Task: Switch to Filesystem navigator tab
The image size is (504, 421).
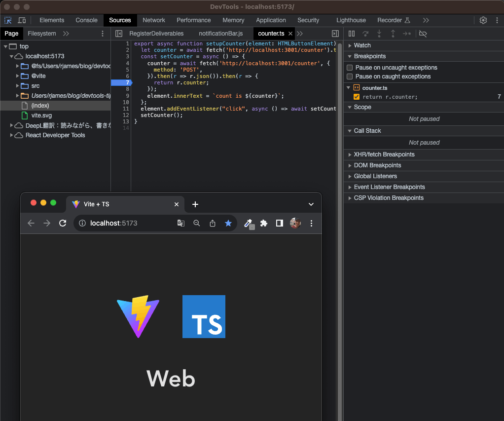Action: tap(42, 34)
